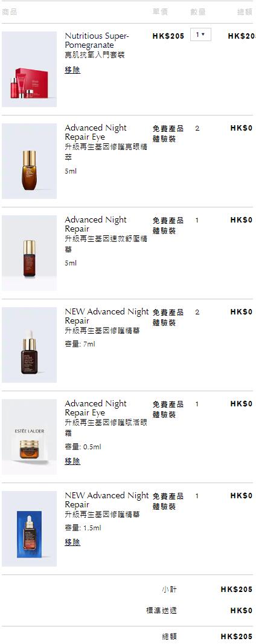Remove the NEW Advanced Night Repair 1.5ml sample

coord(72,542)
